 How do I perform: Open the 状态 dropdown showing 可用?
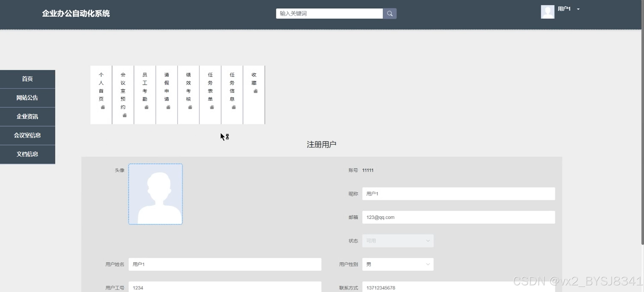coord(397,241)
